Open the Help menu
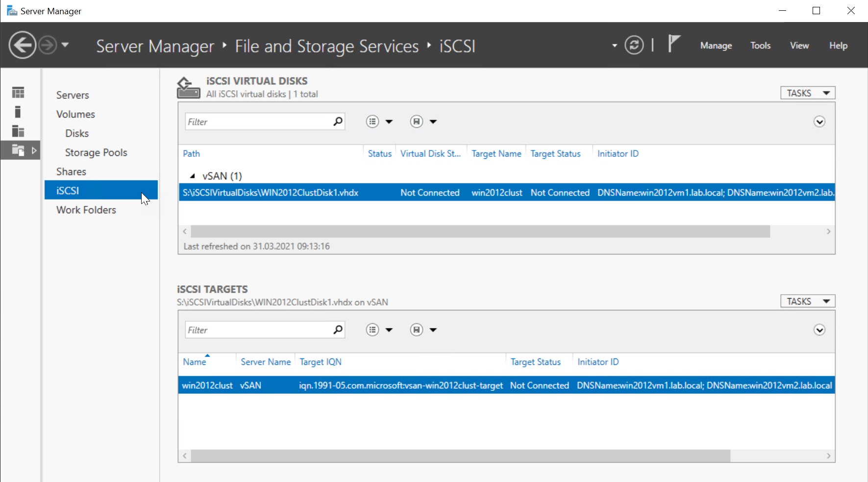This screenshot has height=482, width=868. (838, 46)
